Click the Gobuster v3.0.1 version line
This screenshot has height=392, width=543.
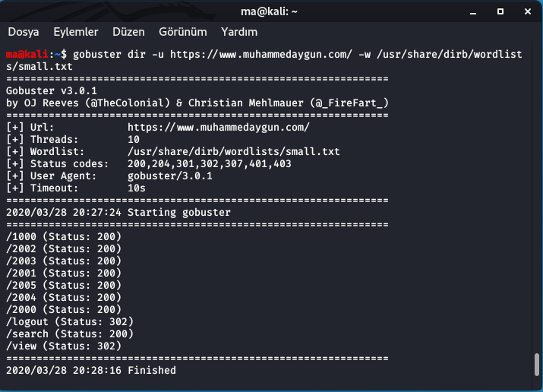pyautogui.click(x=51, y=90)
